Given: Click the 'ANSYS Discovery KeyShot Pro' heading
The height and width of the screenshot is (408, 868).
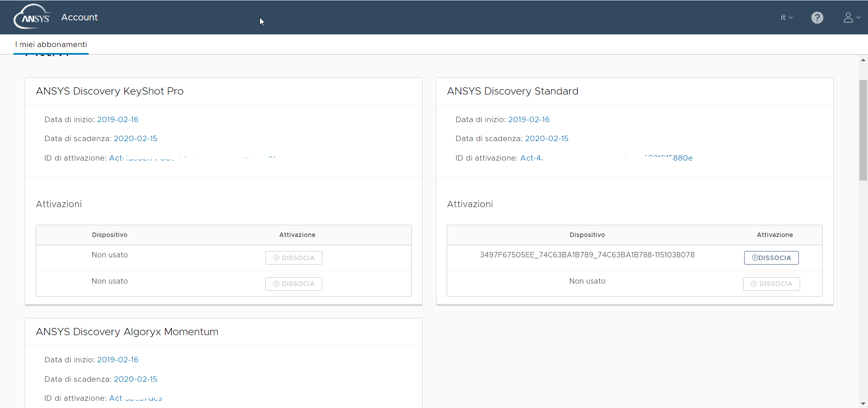Looking at the screenshot, I should [110, 91].
